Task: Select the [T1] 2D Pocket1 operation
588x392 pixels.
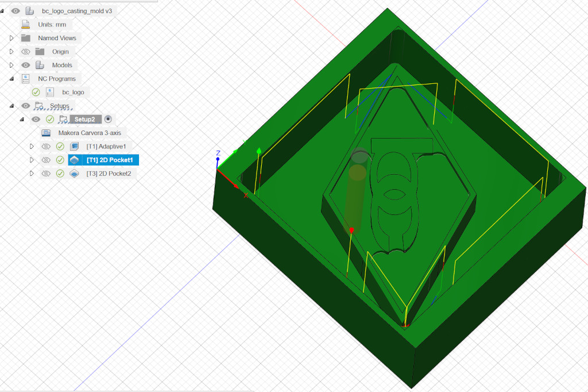Action: pyautogui.click(x=110, y=160)
